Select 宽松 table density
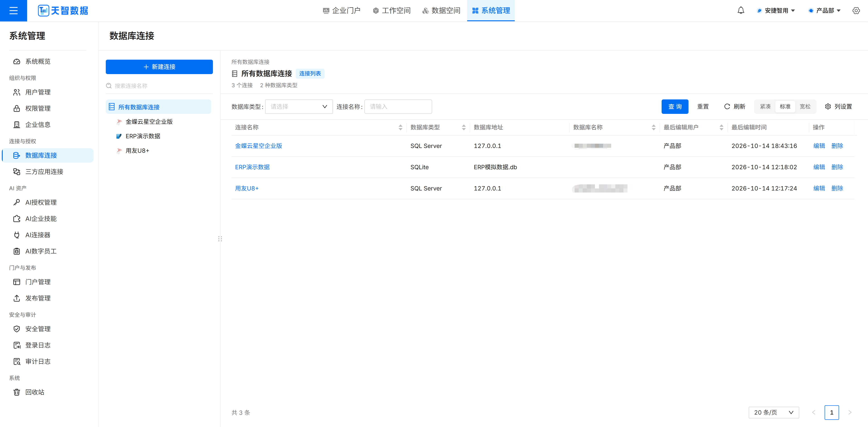The image size is (868, 427). click(x=805, y=106)
